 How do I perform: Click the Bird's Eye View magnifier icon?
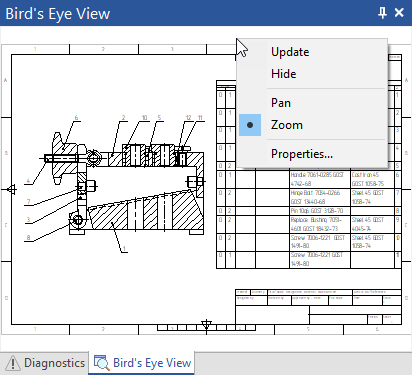(101, 363)
